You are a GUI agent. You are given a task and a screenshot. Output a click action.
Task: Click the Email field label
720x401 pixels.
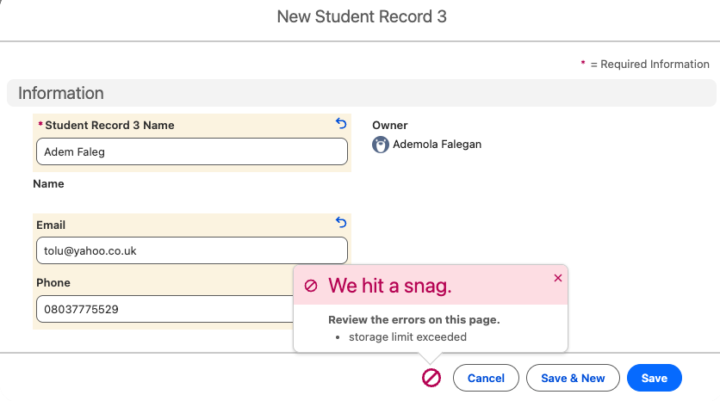tap(51, 225)
